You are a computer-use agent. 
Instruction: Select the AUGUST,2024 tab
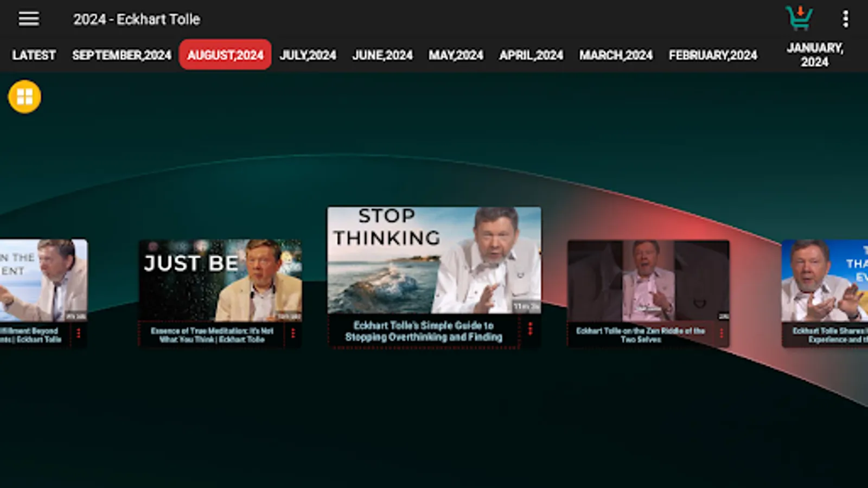225,55
